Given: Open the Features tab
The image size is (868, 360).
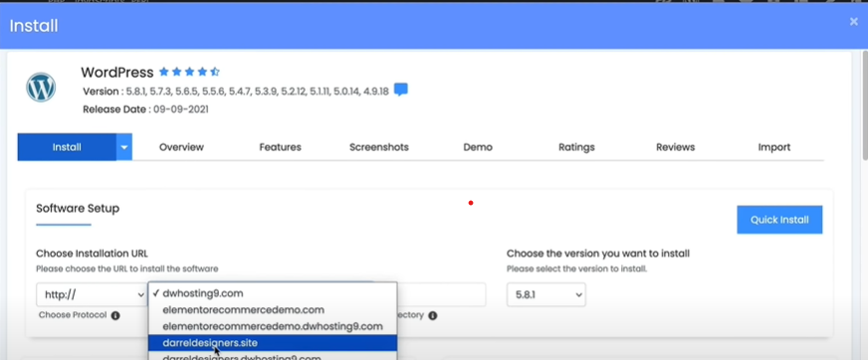Looking at the screenshot, I should pyautogui.click(x=280, y=147).
